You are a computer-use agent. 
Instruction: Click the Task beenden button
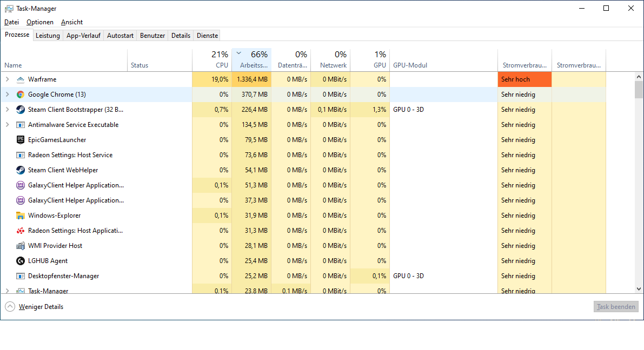(616, 306)
